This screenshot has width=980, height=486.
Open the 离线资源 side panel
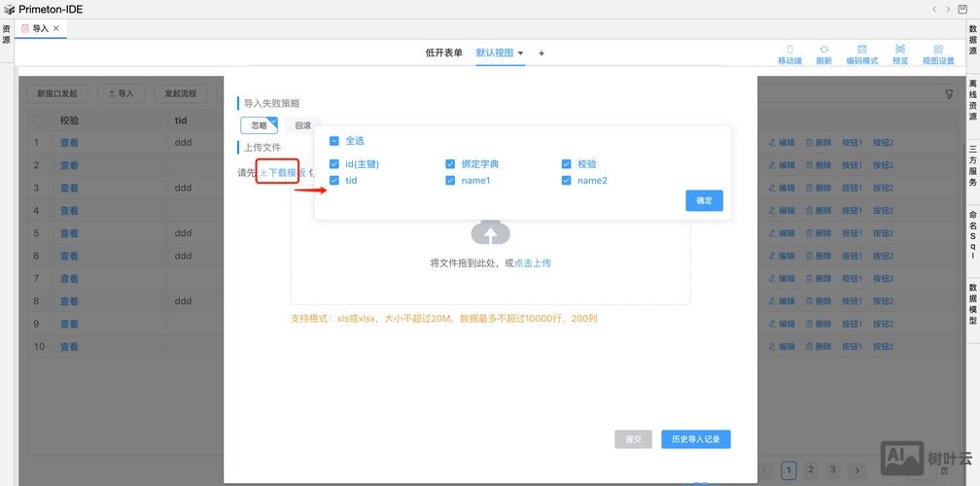tap(973, 100)
